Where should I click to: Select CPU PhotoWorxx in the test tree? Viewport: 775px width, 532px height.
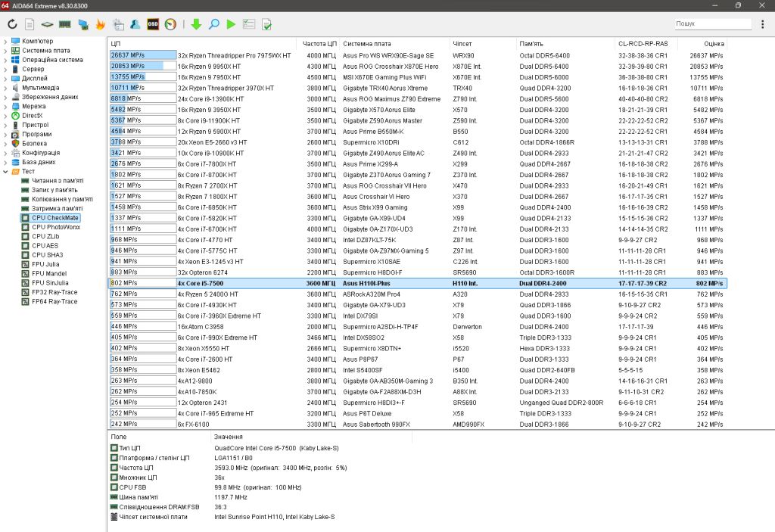[x=56, y=227]
